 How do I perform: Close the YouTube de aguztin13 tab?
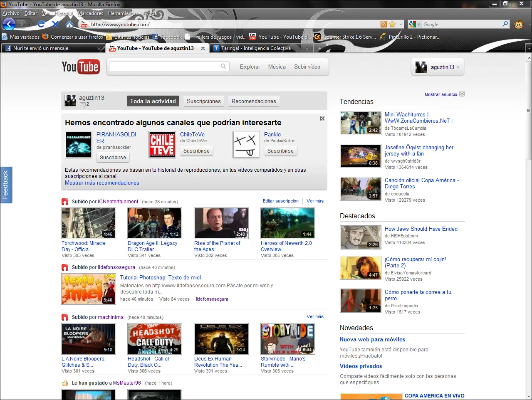203,48
